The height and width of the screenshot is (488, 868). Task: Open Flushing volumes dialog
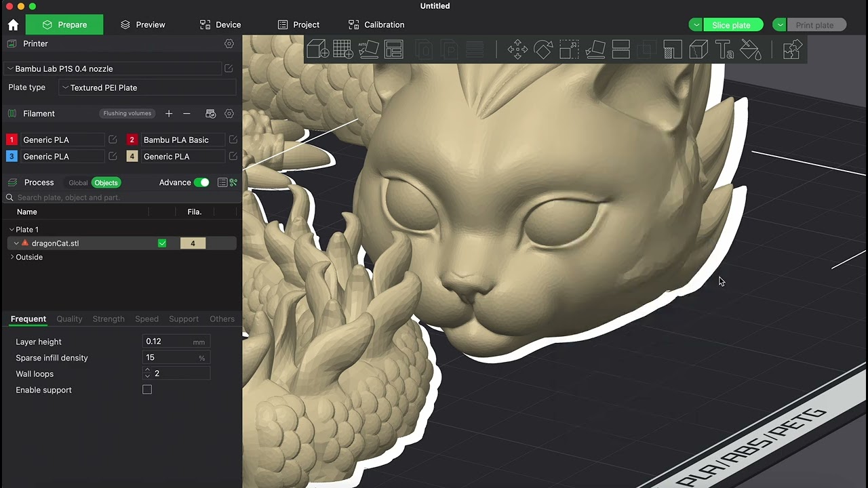pyautogui.click(x=127, y=114)
